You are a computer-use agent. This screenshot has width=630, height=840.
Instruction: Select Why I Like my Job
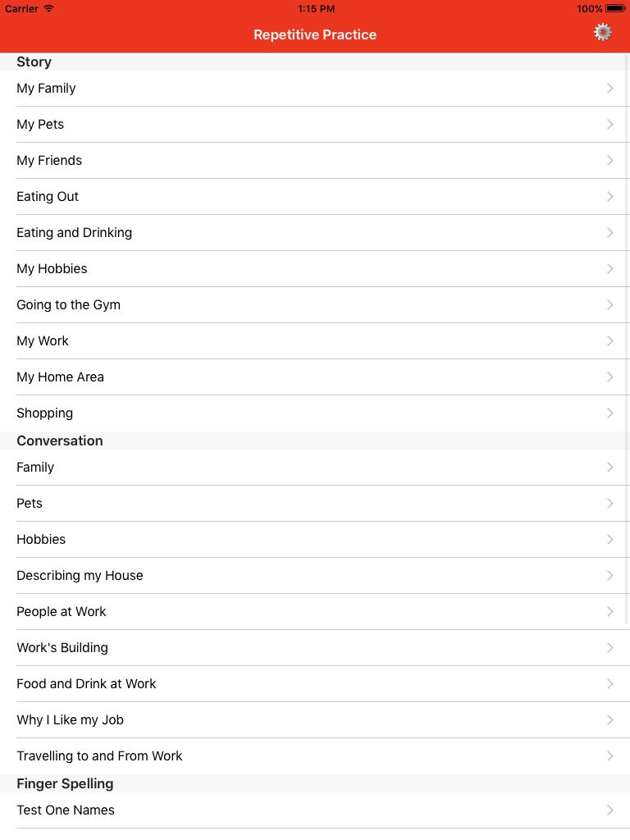point(315,719)
